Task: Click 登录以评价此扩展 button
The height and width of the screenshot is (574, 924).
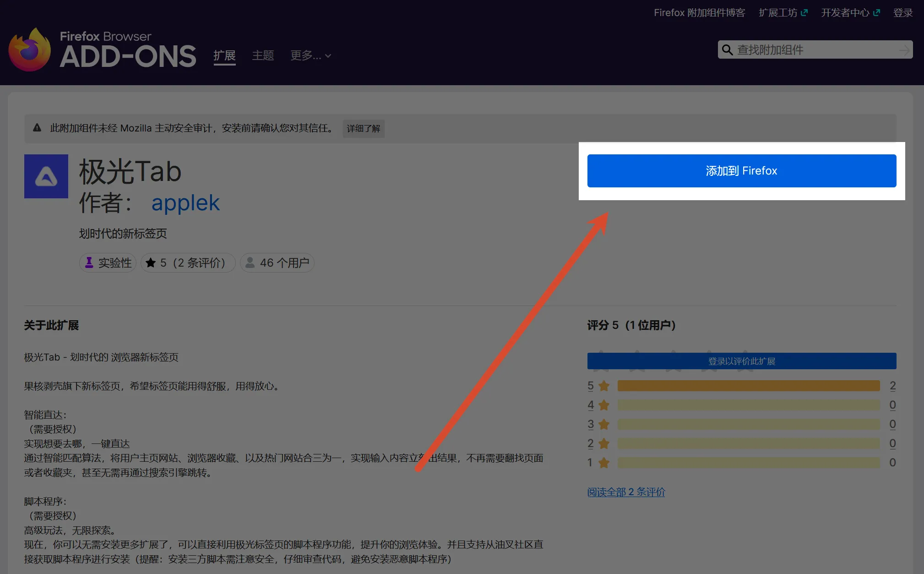Action: pyautogui.click(x=742, y=361)
